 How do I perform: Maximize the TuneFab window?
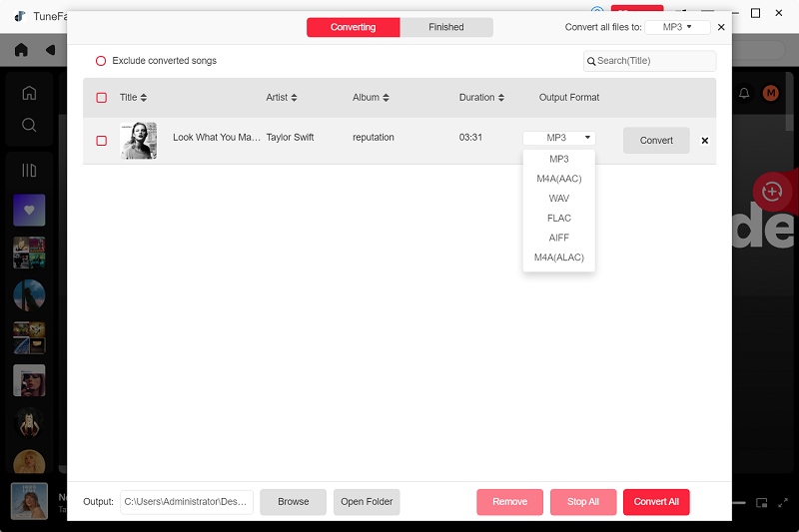(x=756, y=13)
